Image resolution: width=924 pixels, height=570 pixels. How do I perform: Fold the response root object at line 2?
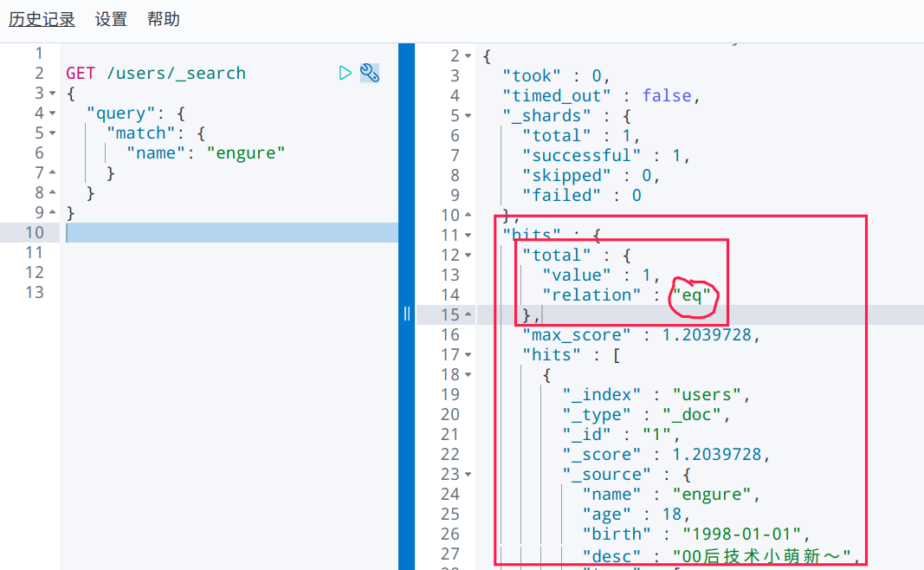(468, 56)
